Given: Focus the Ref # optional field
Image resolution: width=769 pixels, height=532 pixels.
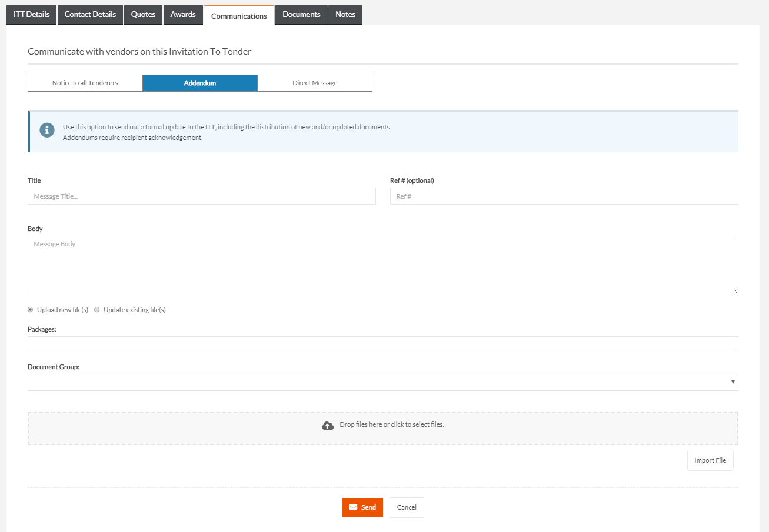Looking at the screenshot, I should [564, 196].
